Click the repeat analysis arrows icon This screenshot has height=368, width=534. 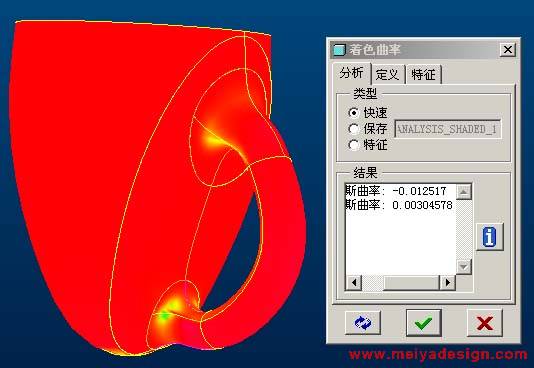click(x=363, y=322)
